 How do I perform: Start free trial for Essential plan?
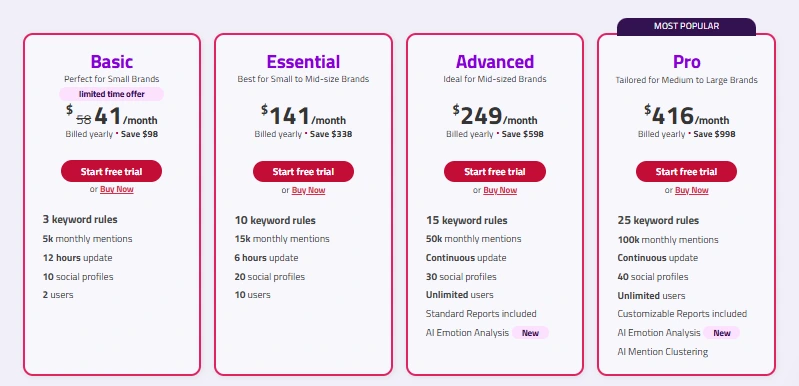pos(303,172)
